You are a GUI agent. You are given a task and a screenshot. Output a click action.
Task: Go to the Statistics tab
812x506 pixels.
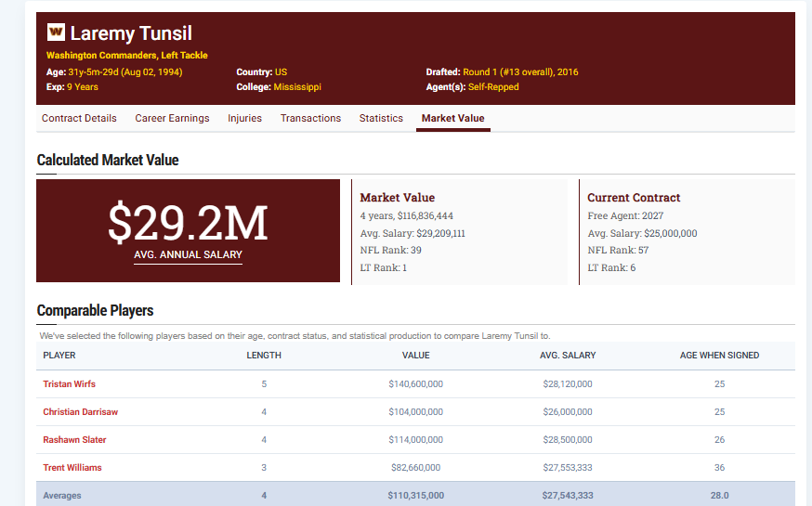click(x=381, y=118)
